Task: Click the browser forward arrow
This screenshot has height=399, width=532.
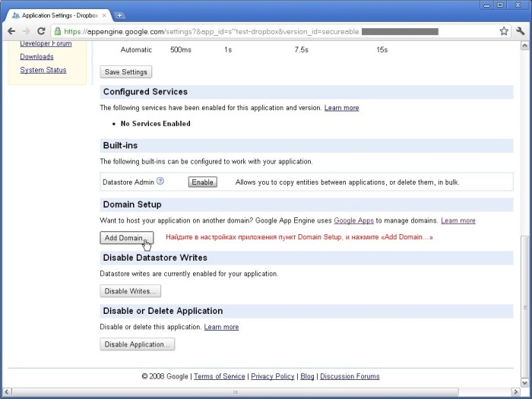Action: point(26,31)
